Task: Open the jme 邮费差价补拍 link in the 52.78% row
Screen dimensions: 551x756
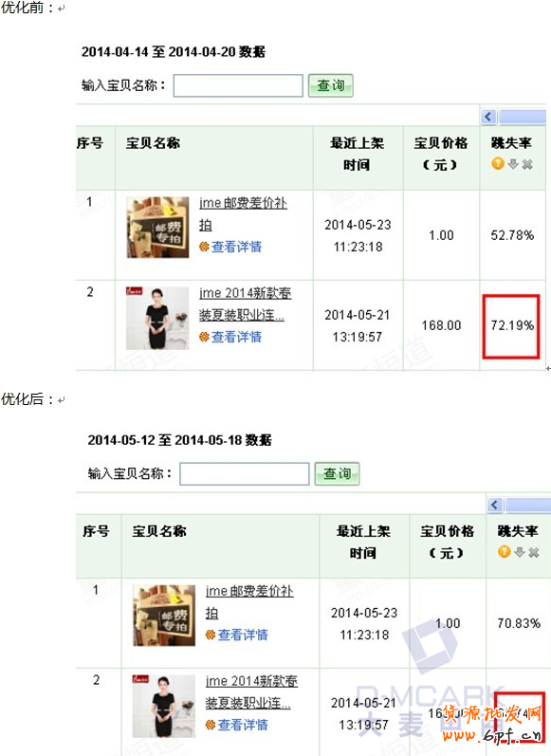Action: point(243,213)
